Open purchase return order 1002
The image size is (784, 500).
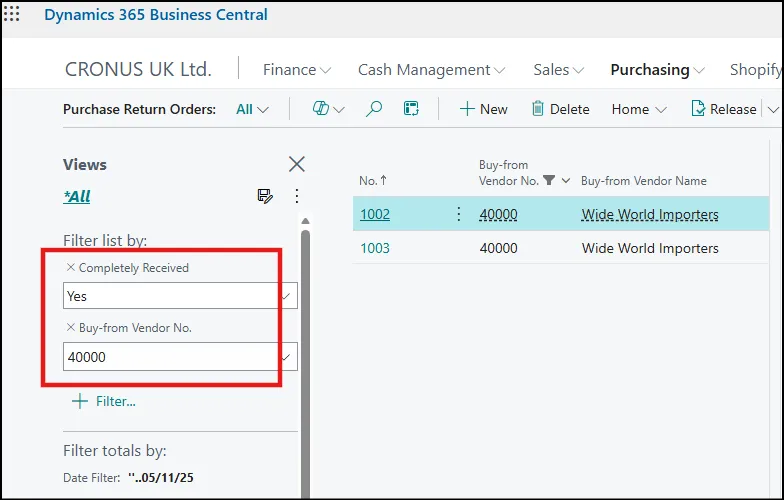(375, 214)
